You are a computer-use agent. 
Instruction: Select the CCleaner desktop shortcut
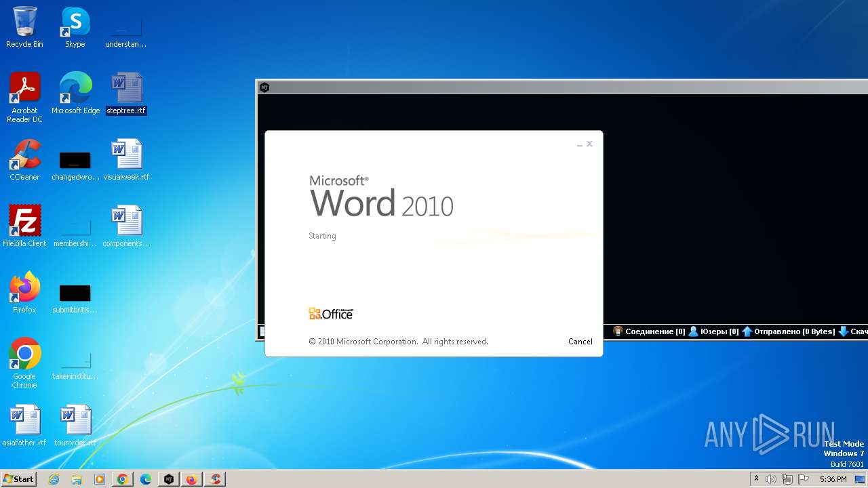click(x=24, y=160)
